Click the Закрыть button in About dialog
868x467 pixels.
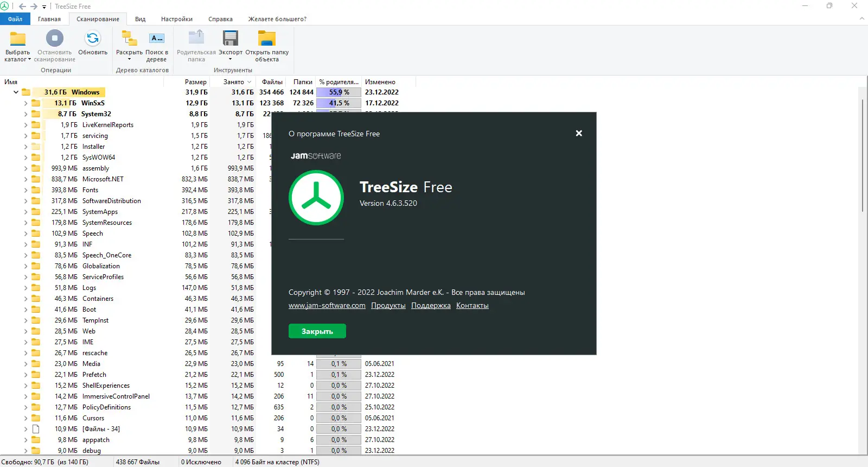[317, 331]
